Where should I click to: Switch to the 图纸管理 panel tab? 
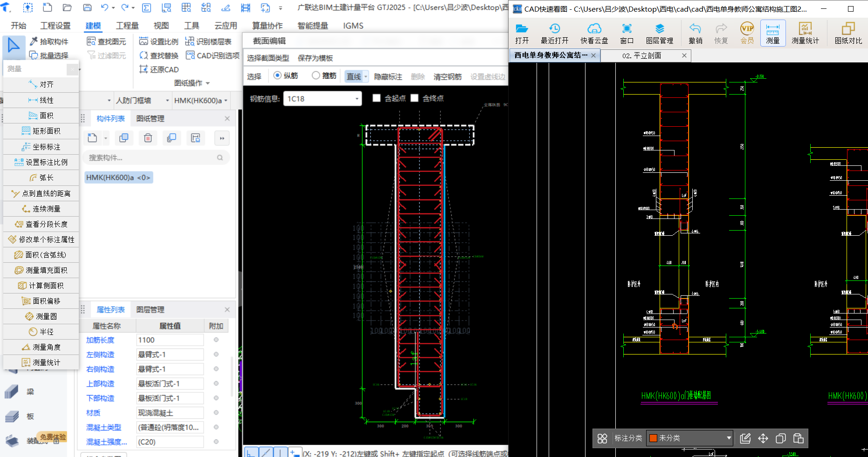coord(150,119)
